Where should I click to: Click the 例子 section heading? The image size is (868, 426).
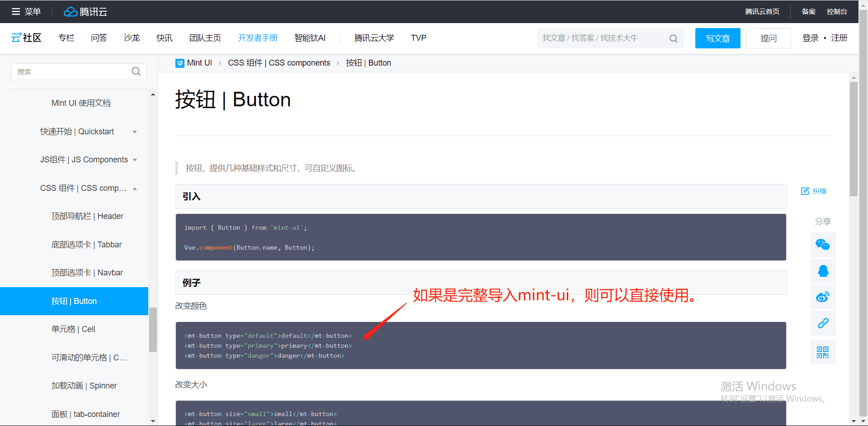tap(191, 283)
